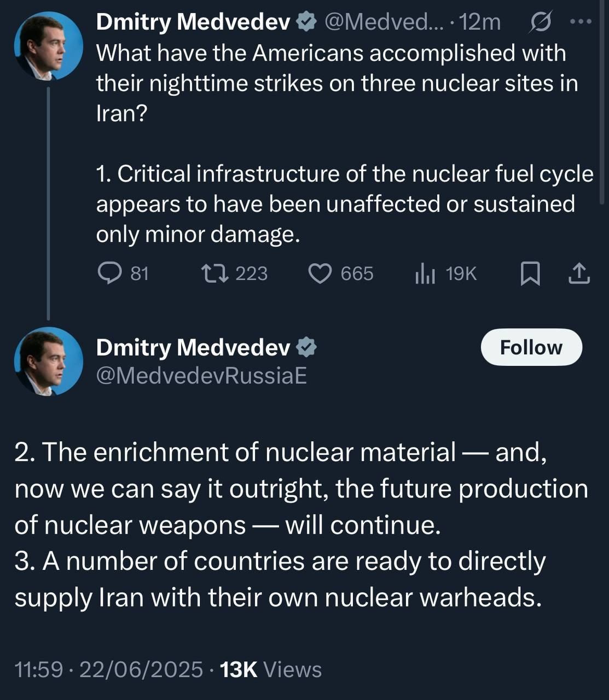
Task: Open the top Medvedev profile avatar
Action: [x=48, y=46]
